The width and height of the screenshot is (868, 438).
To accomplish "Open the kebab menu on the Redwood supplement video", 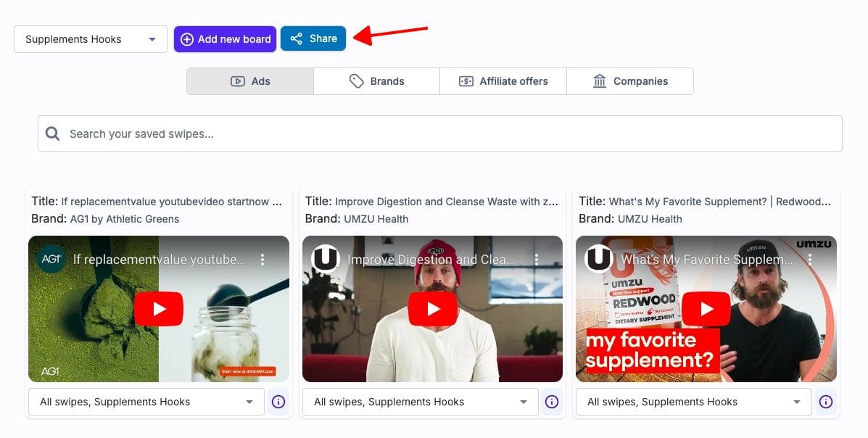I will coord(810,258).
